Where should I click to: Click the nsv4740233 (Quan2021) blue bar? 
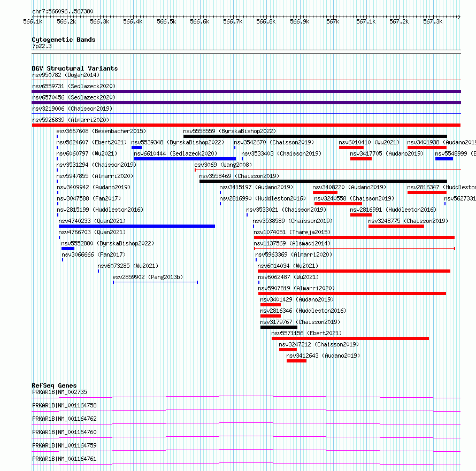(137, 226)
